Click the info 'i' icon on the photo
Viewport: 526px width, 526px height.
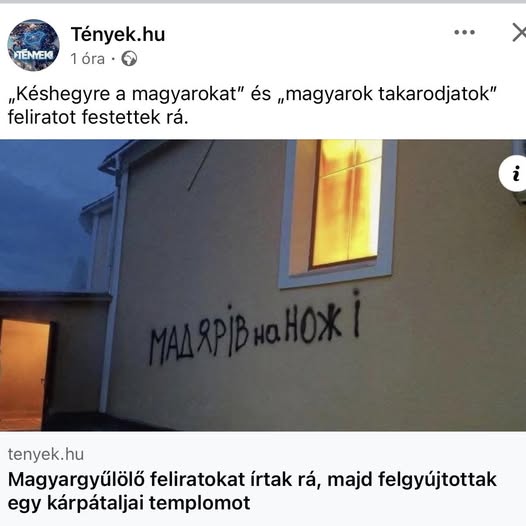(x=513, y=174)
